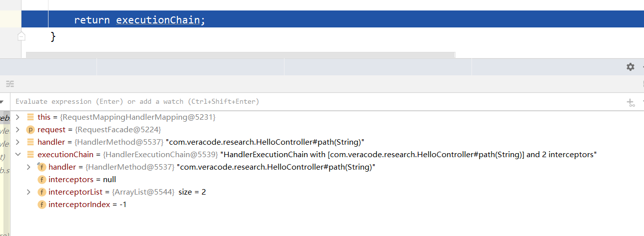This screenshot has height=236, width=644.
Task: Click 'HandlerExecutionChain with ... 2 interceptors' value text
Action: pos(408,155)
